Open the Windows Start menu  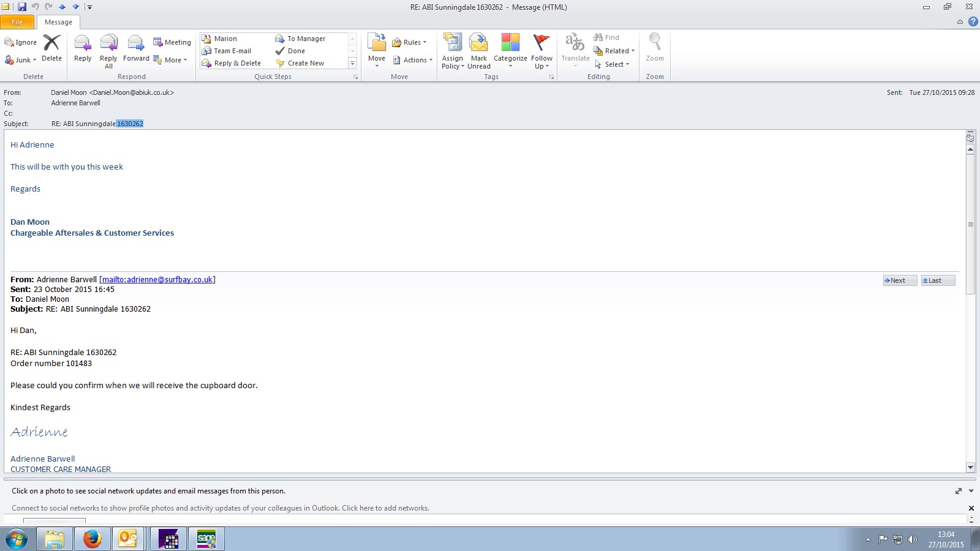point(17,539)
